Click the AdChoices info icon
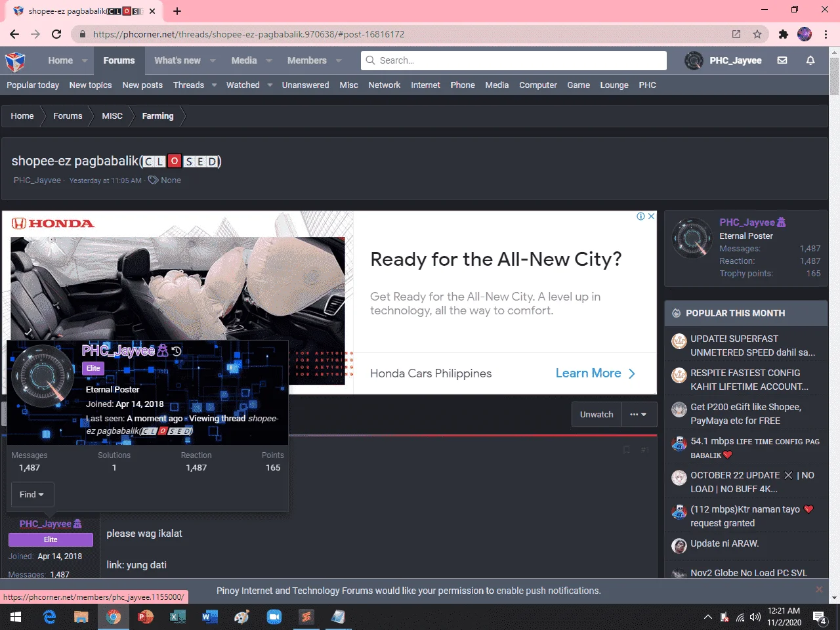This screenshot has height=630, width=840. (x=641, y=216)
